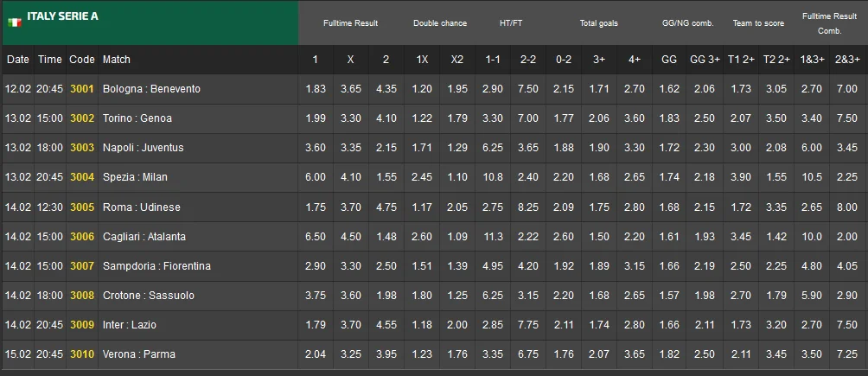Select draw odds 3.35 for Napoli : Juventus
Screen dimensions: 868x376
tap(350, 148)
